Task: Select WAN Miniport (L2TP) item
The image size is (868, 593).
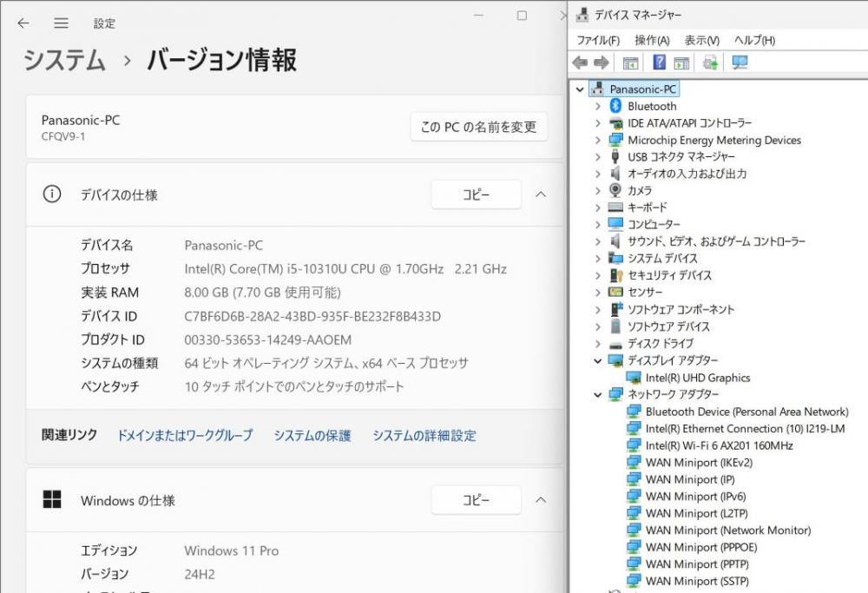Action: [x=696, y=513]
